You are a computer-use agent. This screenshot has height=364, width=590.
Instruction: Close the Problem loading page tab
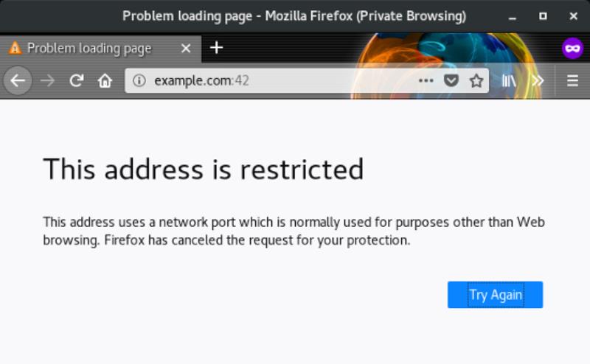click(186, 48)
